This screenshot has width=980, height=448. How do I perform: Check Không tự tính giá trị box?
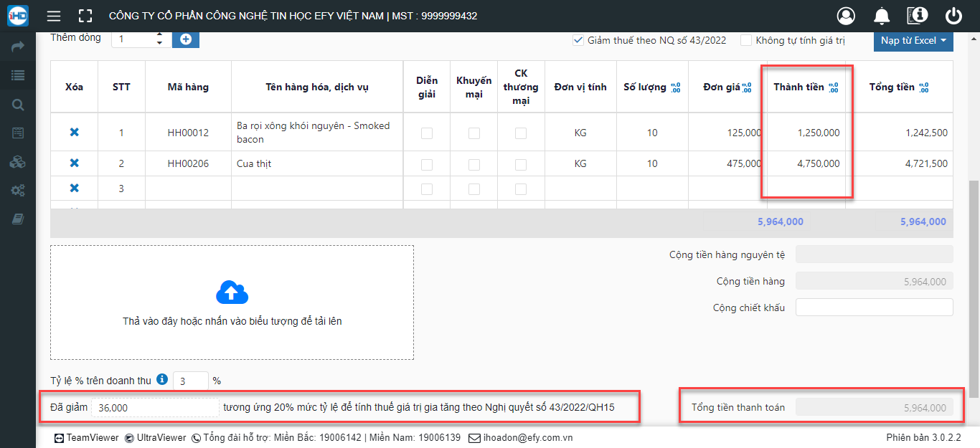746,40
